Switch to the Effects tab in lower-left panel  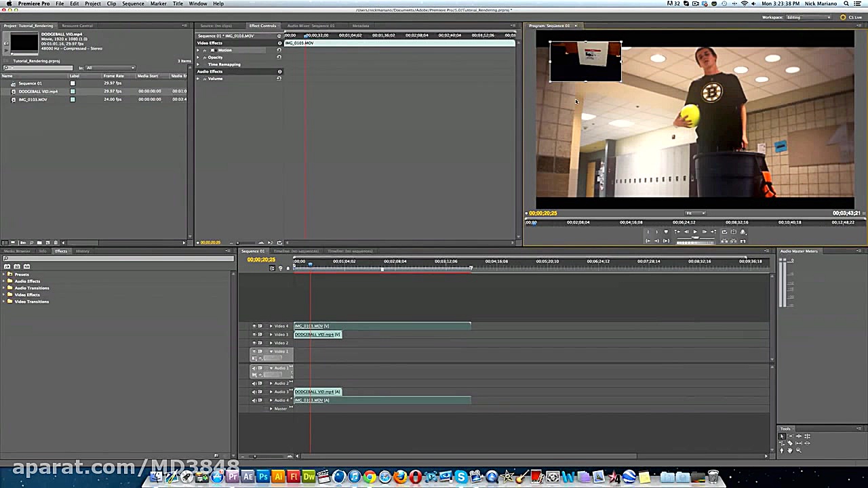[61, 251]
